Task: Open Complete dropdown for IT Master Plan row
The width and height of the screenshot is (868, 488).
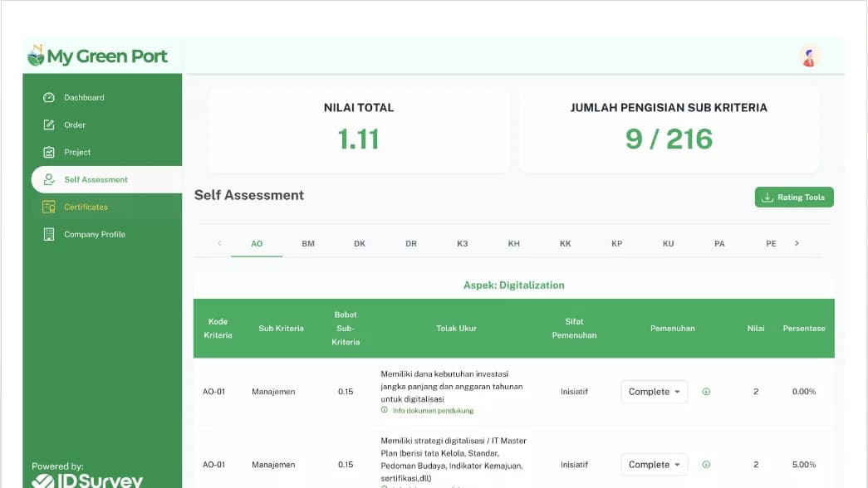Action: (x=655, y=465)
